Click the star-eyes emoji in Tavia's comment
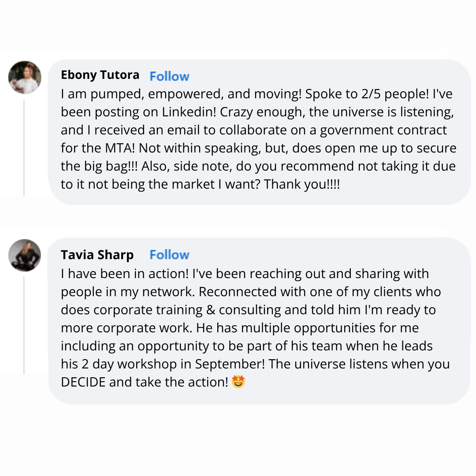The height and width of the screenshot is (476, 476). pos(238,381)
